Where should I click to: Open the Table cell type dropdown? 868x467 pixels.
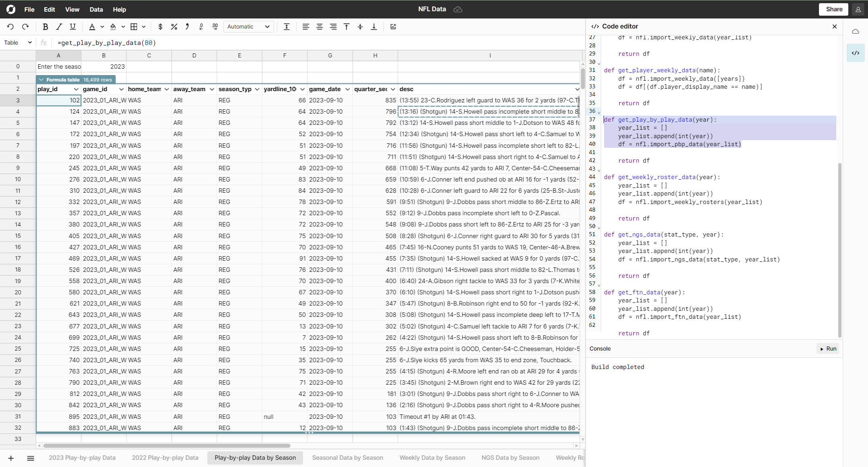point(18,43)
